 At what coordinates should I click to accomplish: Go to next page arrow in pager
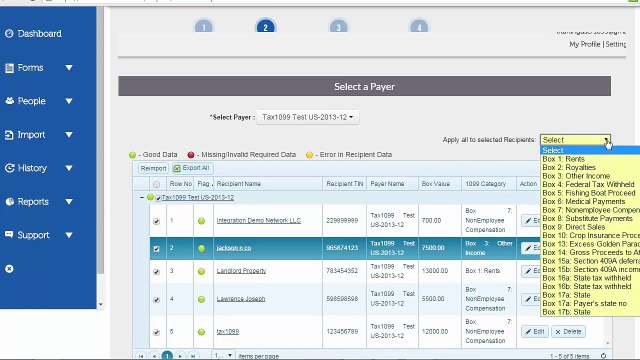point(180,356)
